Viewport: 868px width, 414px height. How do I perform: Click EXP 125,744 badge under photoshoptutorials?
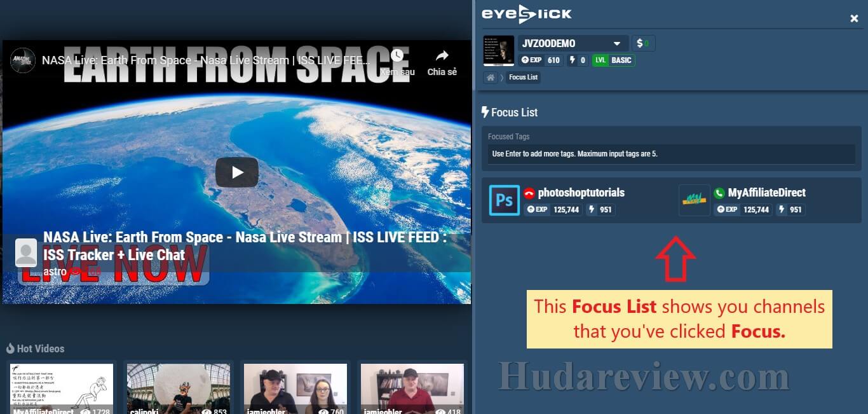(x=553, y=209)
